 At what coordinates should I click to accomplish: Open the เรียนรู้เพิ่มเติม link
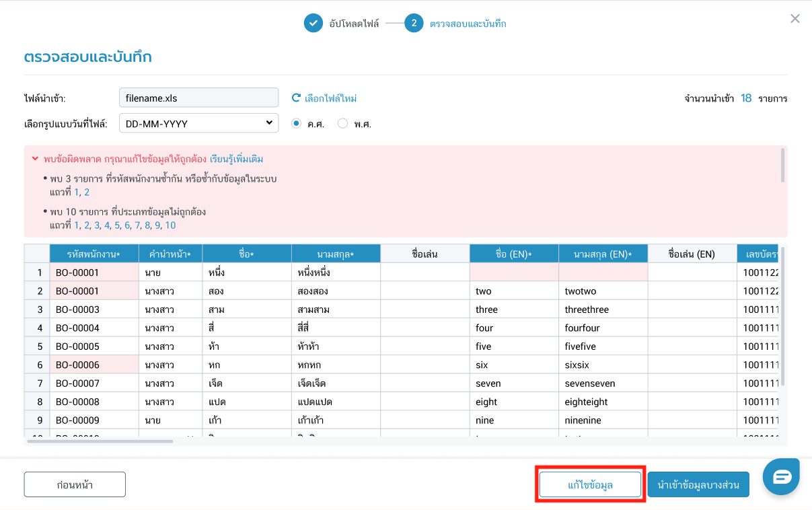(x=236, y=159)
